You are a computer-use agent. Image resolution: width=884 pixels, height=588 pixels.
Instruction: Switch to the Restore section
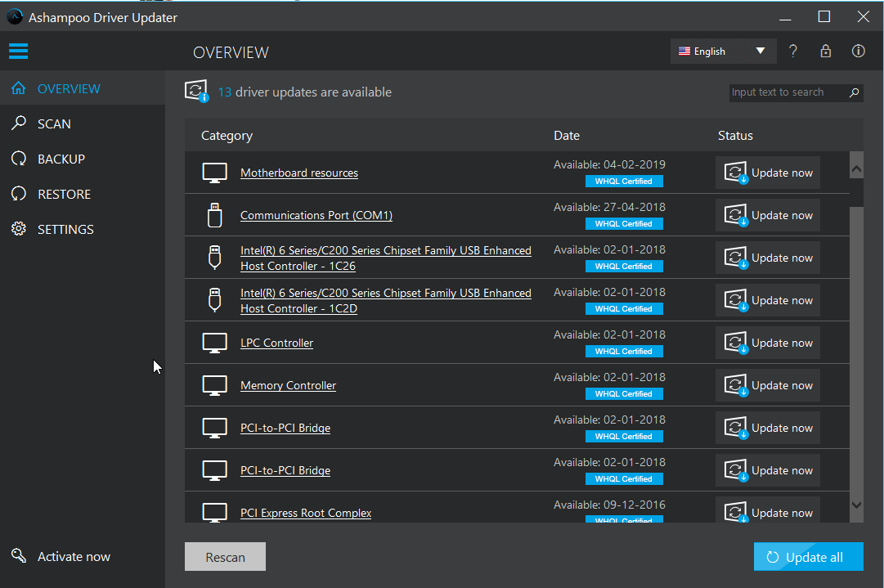(64, 194)
